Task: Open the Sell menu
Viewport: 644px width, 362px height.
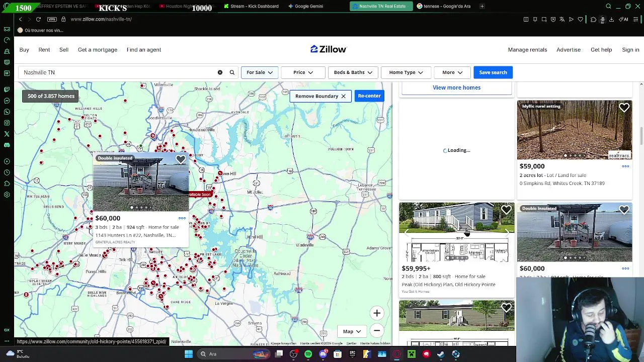Action: (64, 50)
